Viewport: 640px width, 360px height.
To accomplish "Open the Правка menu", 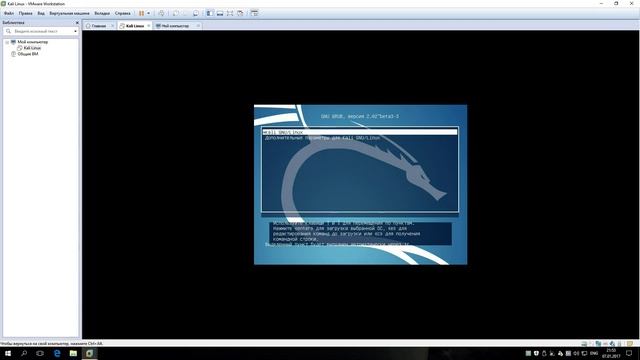I will point(25,13).
